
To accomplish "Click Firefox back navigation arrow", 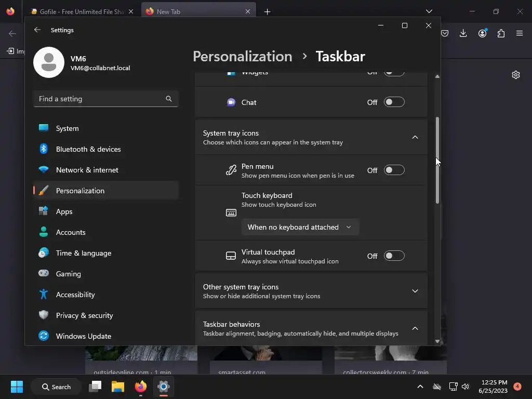I will [12, 33].
